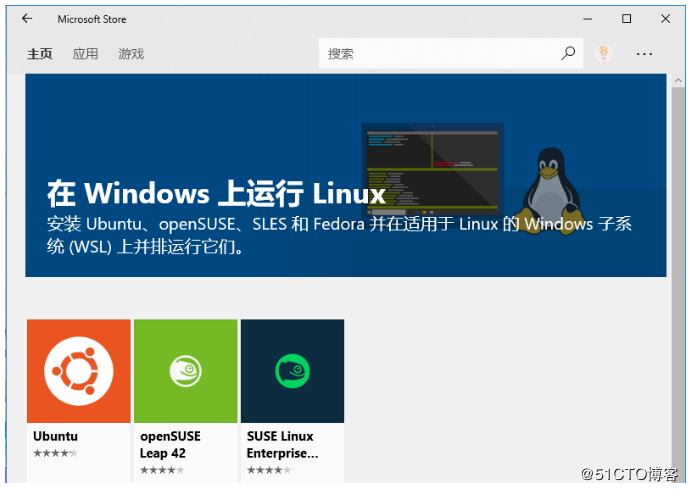Click the Ubuntu app name
The image size is (688, 491).
[56, 436]
